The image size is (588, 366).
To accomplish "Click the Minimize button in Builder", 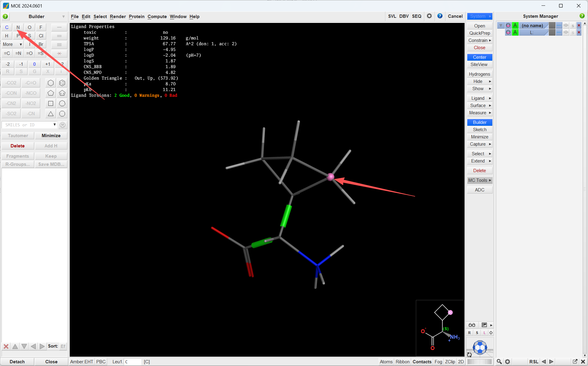I will (51, 136).
